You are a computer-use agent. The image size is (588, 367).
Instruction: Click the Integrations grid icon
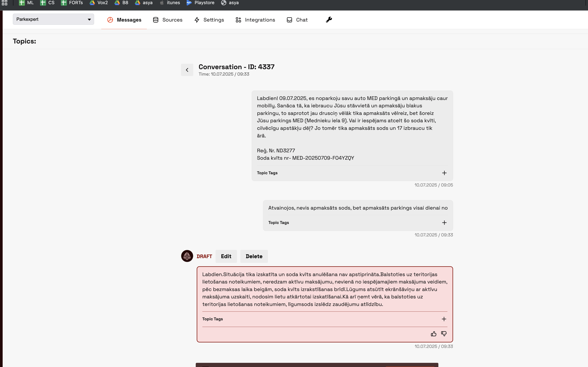[x=238, y=20]
